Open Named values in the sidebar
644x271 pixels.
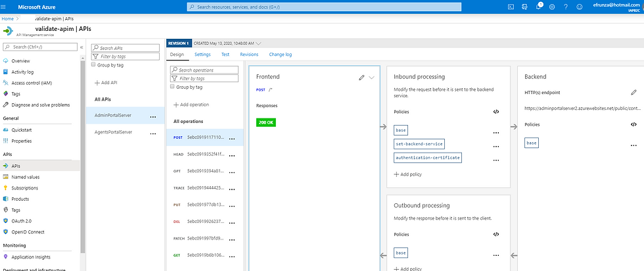(x=26, y=177)
